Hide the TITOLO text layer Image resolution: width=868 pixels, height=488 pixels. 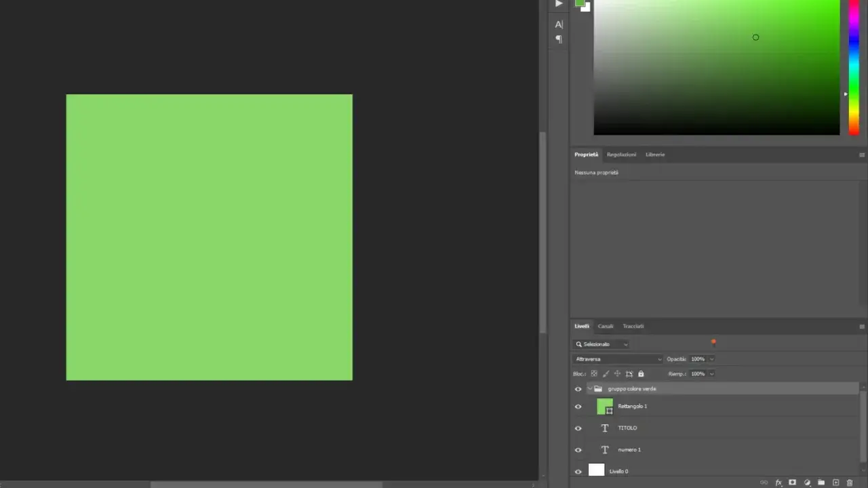[578, 428]
